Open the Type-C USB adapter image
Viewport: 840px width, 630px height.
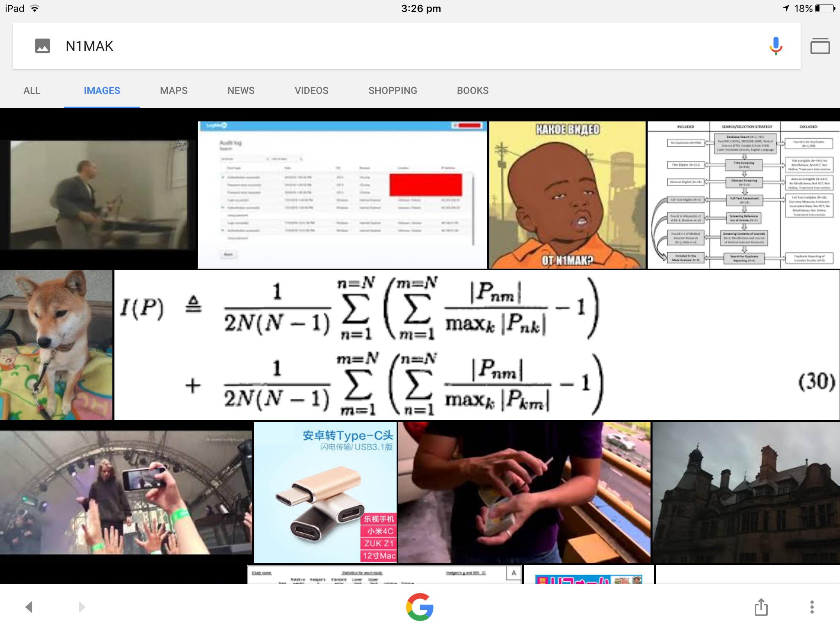(x=325, y=492)
